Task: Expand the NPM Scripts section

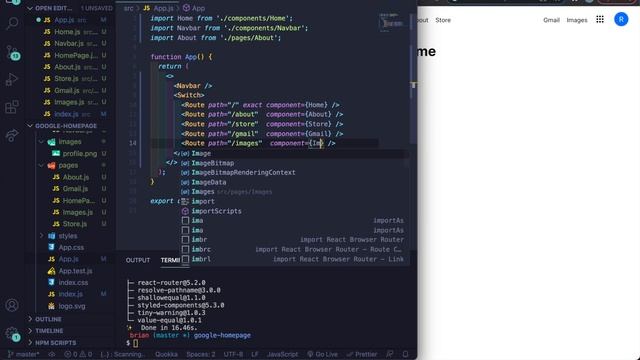Action: coord(52,342)
